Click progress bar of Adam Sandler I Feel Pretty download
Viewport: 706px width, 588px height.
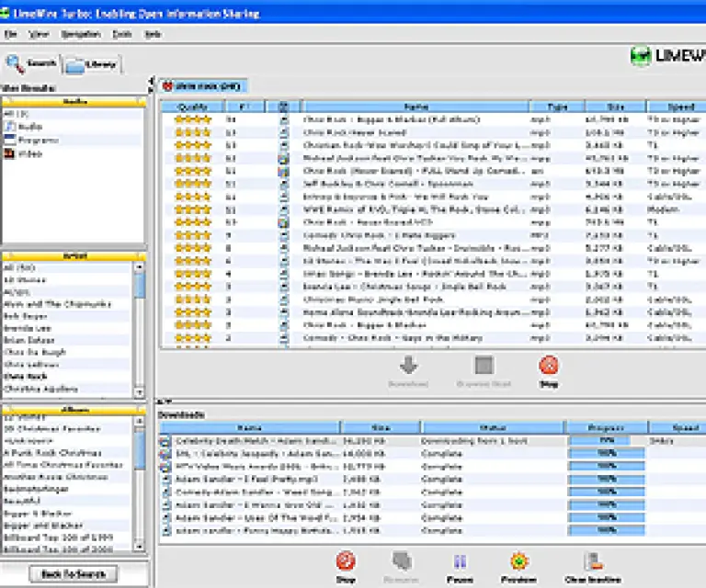click(x=607, y=479)
